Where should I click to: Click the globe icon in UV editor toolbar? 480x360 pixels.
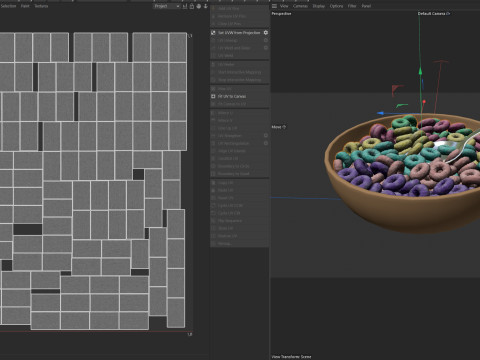(x=199, y=6)
